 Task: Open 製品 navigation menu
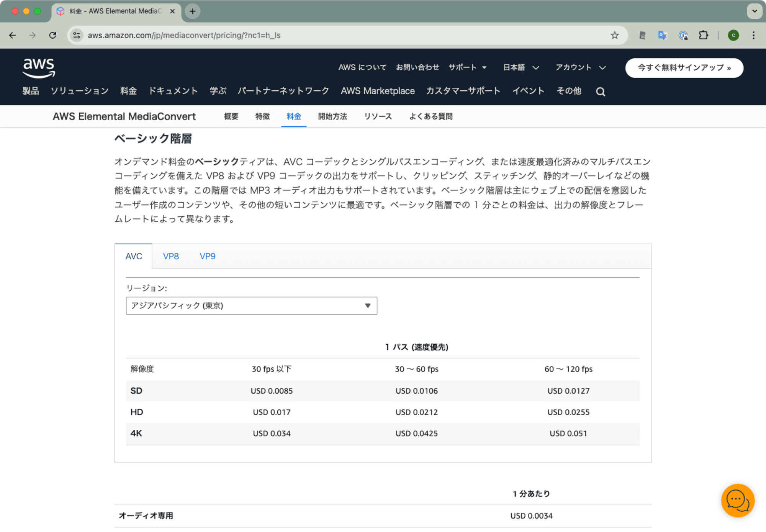tap(31, 91)
